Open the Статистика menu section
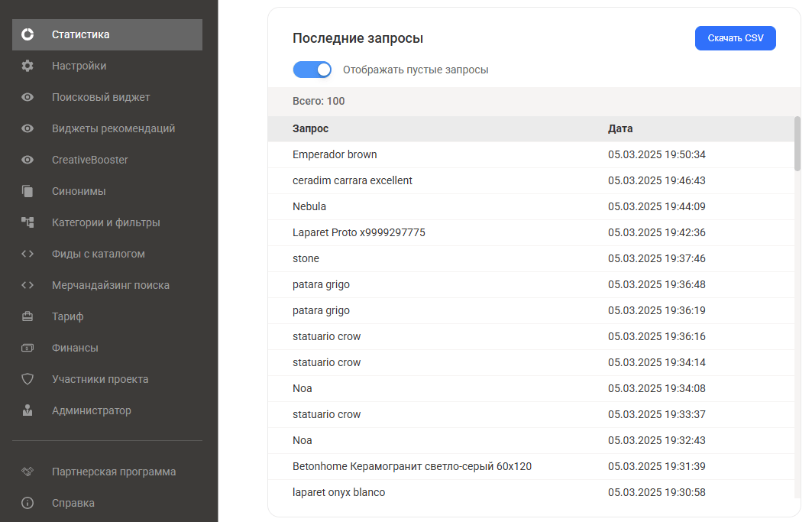The width and height of the screenshot is (812, 522). click(107, 34)
